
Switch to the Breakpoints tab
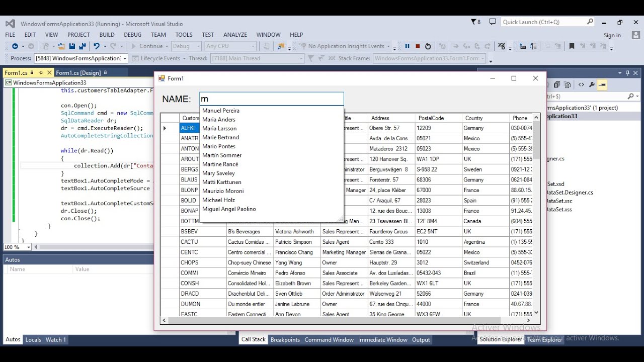point(285,340)
